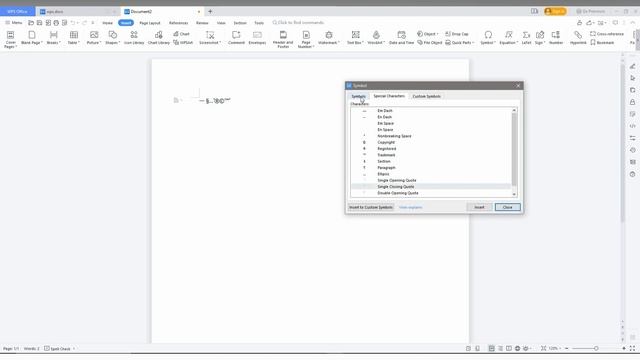The image size is (640, 360).
Task: Click the Picture insert icon
Action: pos(94,35)
